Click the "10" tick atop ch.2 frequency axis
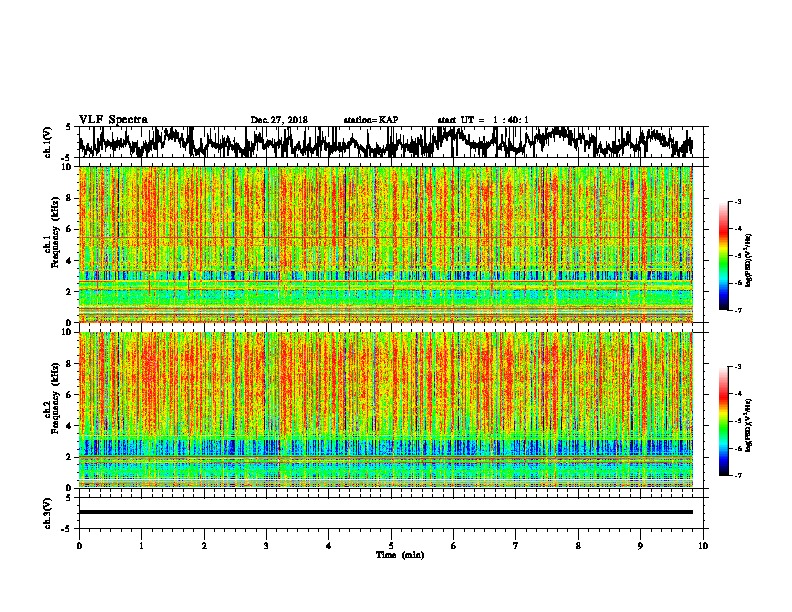Viewport: 792px width, 612px height. pos(68,332)
